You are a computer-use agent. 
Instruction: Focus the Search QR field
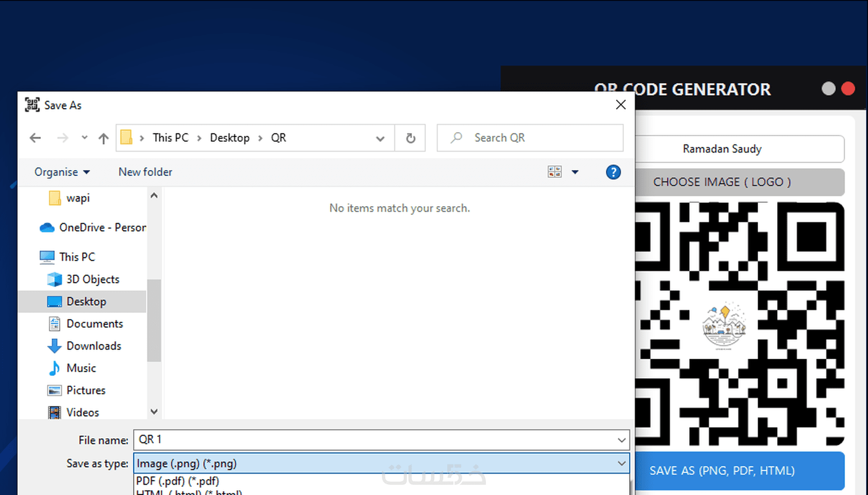pos(530,138)
